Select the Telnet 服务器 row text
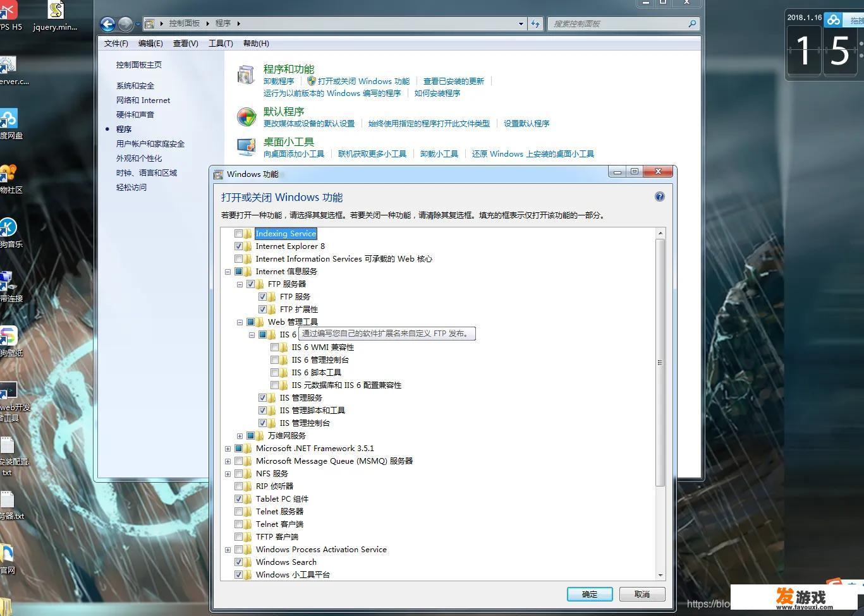This screenshot has width=864, height=616. pyautogui.click(x=279, y=512)
